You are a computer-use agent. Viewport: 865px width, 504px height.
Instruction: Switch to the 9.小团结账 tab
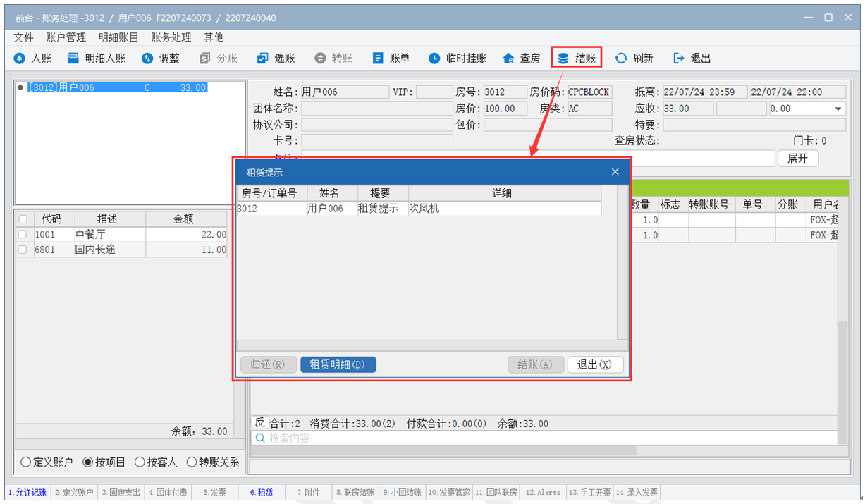403,493
